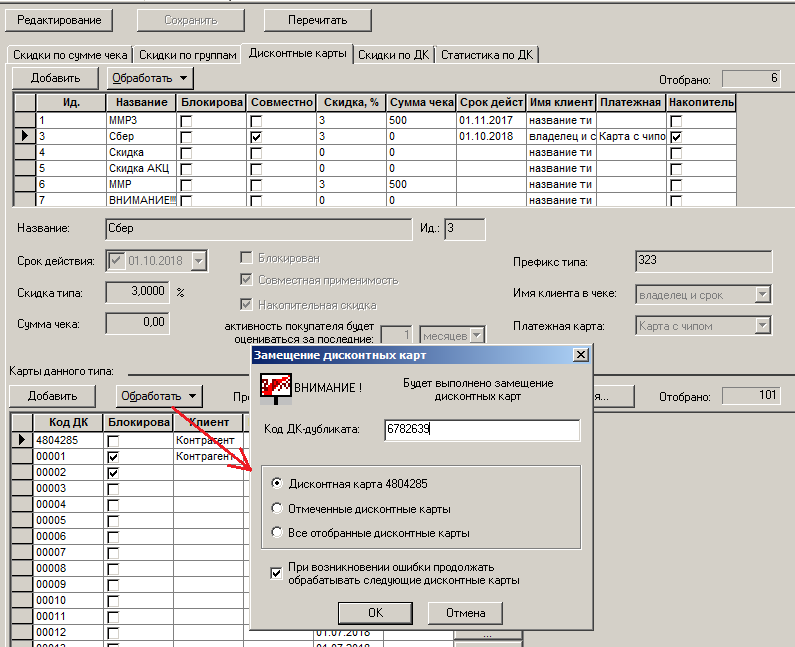
Task: Toggle continue processing on error checkbox
Action: click(276, 573)
